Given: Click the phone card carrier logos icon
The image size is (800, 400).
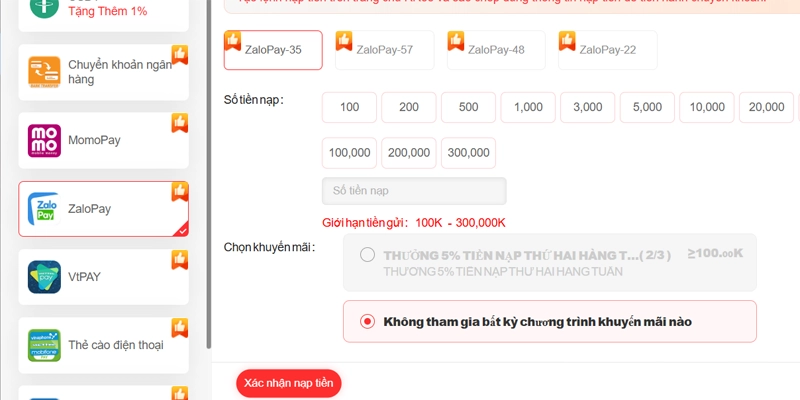Looking at the screenshot, I should coord(44,345).
